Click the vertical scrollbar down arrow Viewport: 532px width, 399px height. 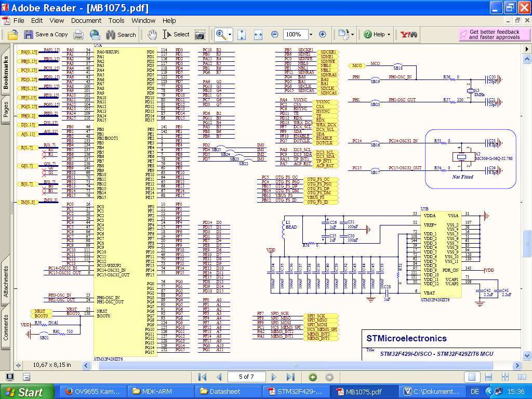point(527,355)
